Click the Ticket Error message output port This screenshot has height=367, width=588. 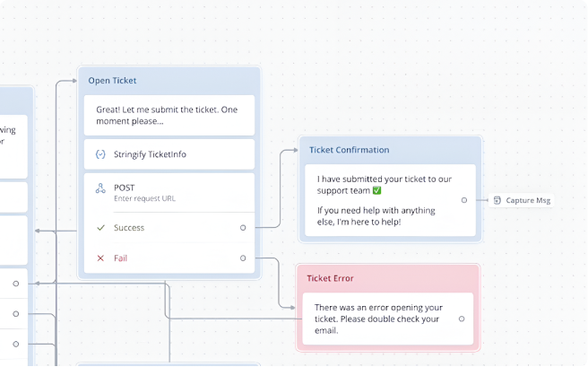point(461,319)
